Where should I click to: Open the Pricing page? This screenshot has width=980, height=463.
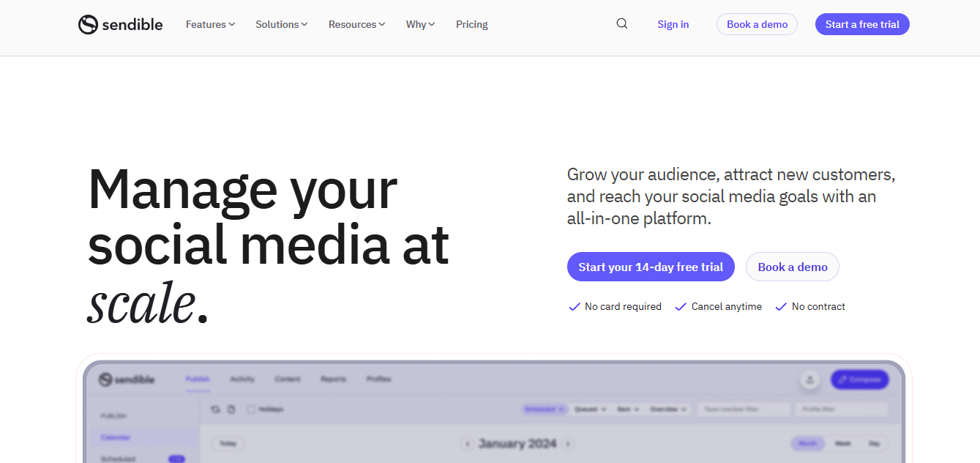[x=472, y=24]
